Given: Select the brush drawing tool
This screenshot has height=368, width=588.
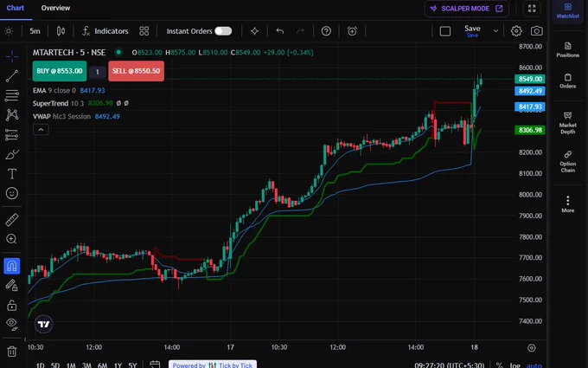Looking at the screenshot, I should click(12, 154).
